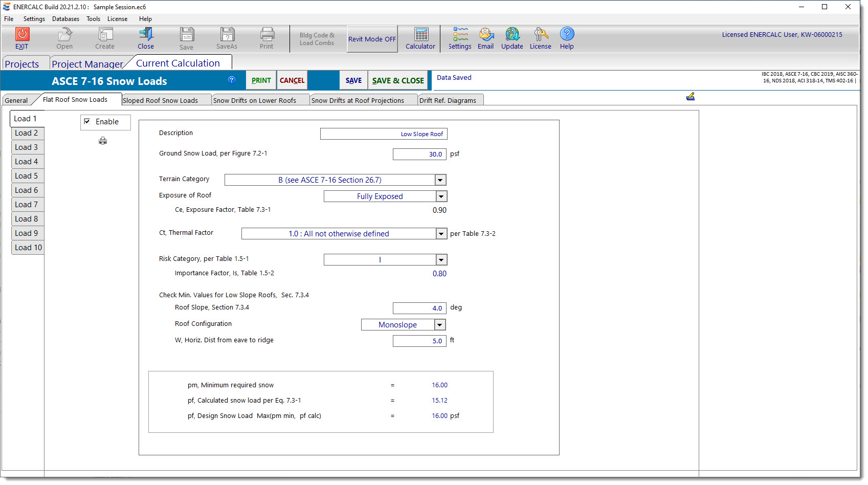Image resolution: width=868 pixels, height=485 pixels.
Task: Expand the Terrain Category dropdown
Action: tap(440, 180)
